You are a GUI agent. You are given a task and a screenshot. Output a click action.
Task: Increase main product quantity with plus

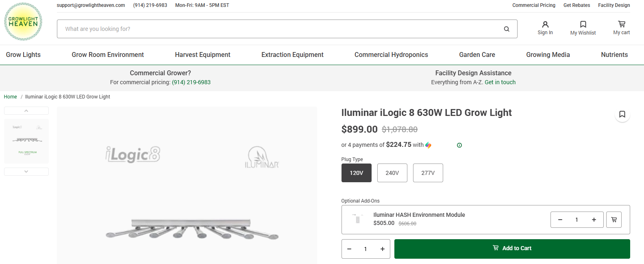click(382, 249)
